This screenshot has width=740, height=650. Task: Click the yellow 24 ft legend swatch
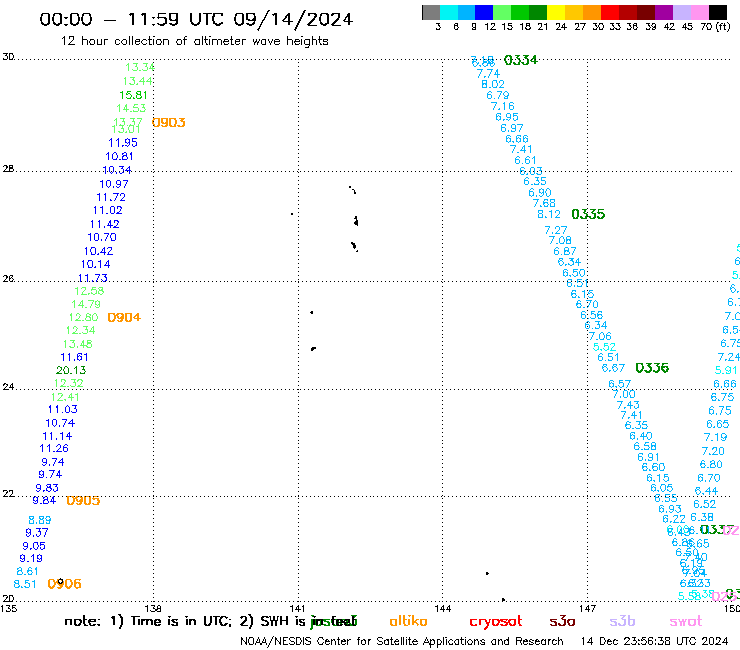pyautogui.click(x=556, y=12)
